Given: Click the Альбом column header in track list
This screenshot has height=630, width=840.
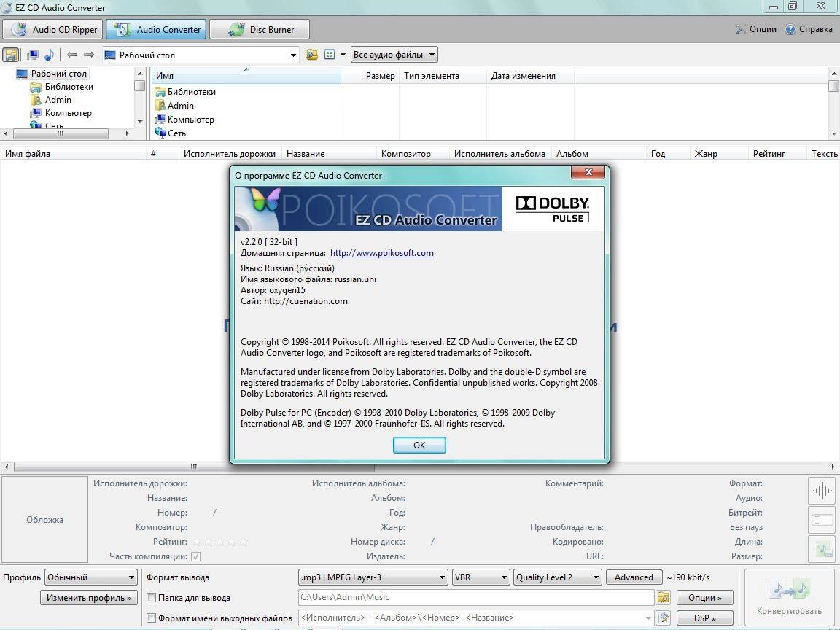Looking at the screenshot, I should pyautogui.click(x=599, y=154).
